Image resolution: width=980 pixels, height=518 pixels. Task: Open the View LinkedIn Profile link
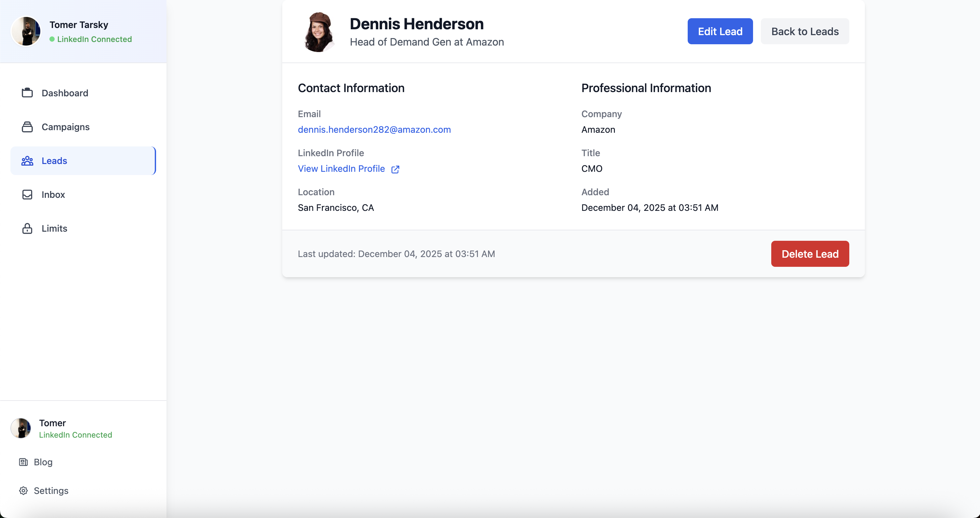pyautogui.click(x=341, y=169)
